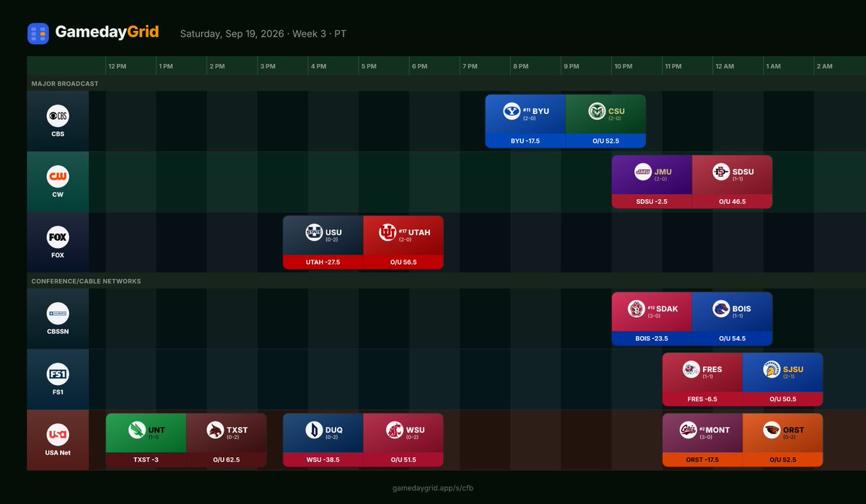Click the CONFERENCE/CABLE NETWORKS section header
Screen dimensions: 866x504
[x=86, y=281]
